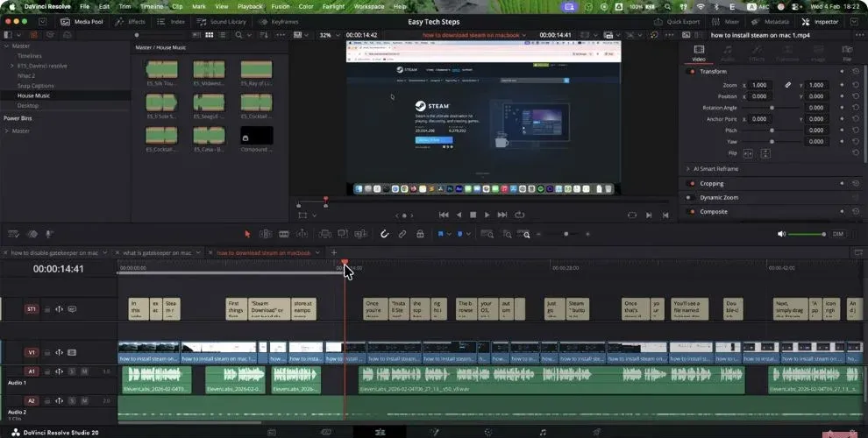Screen dimensions: 868x438
Task: Click the timeline zoom-out minus button
Action: [x=538, y=234]
